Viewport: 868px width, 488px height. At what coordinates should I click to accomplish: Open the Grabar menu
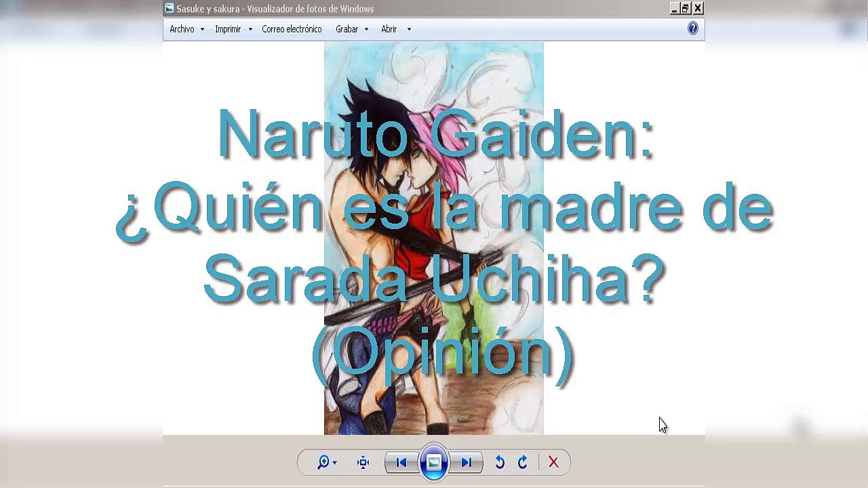click(x=347, y=29)
